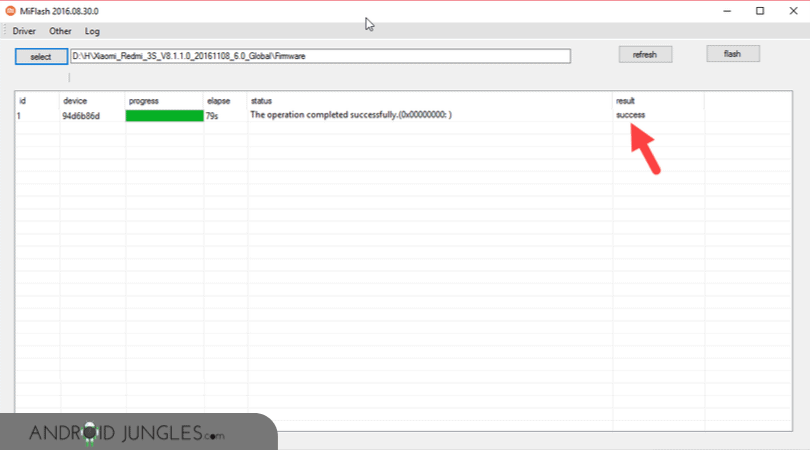Minimize the MiFlash window
The height and width of the screenshot is (450, 810).
coord(727,11)
